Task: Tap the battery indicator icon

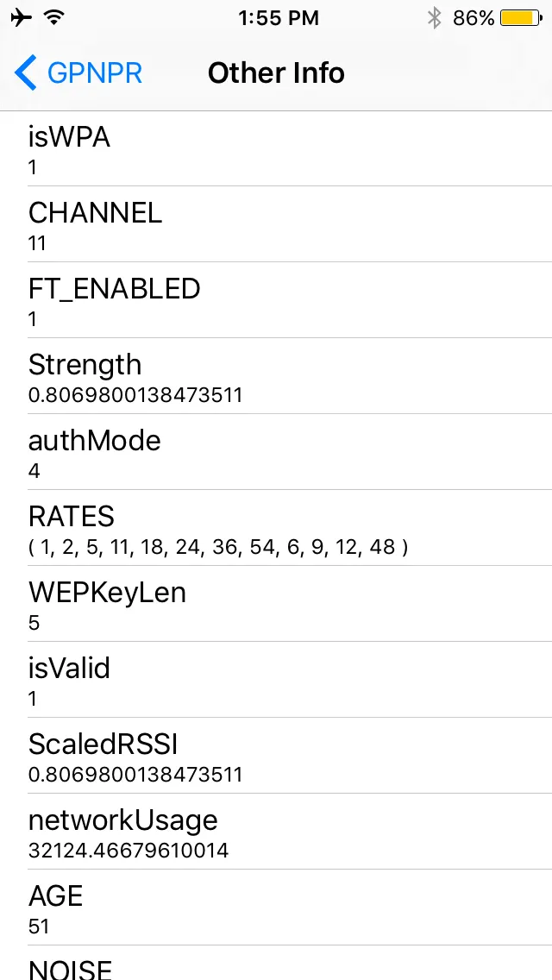Action: click(x=520, y=18)
